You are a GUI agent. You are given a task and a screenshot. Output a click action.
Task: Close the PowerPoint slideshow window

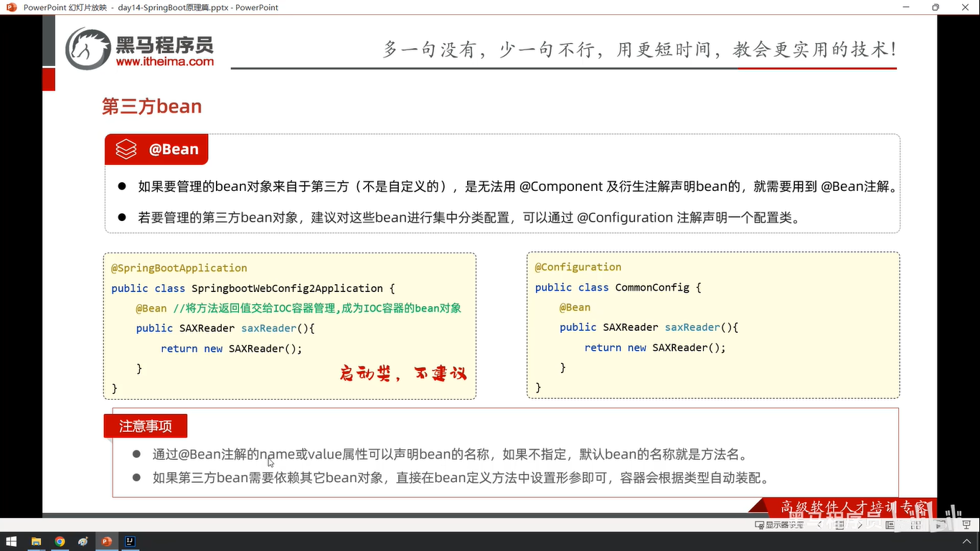[965, 7]
